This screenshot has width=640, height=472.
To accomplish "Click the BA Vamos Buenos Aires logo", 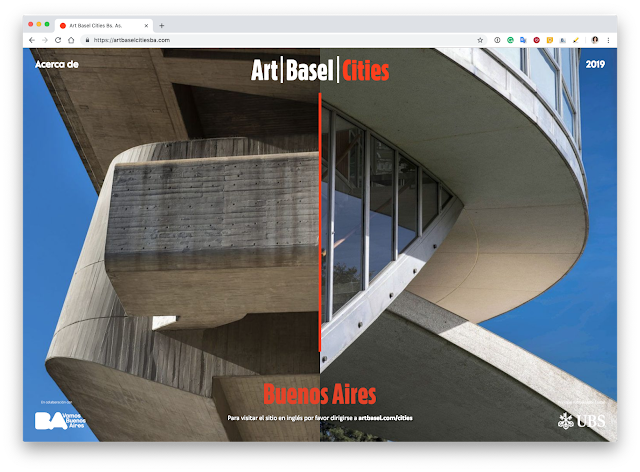I will click(60, 421).
